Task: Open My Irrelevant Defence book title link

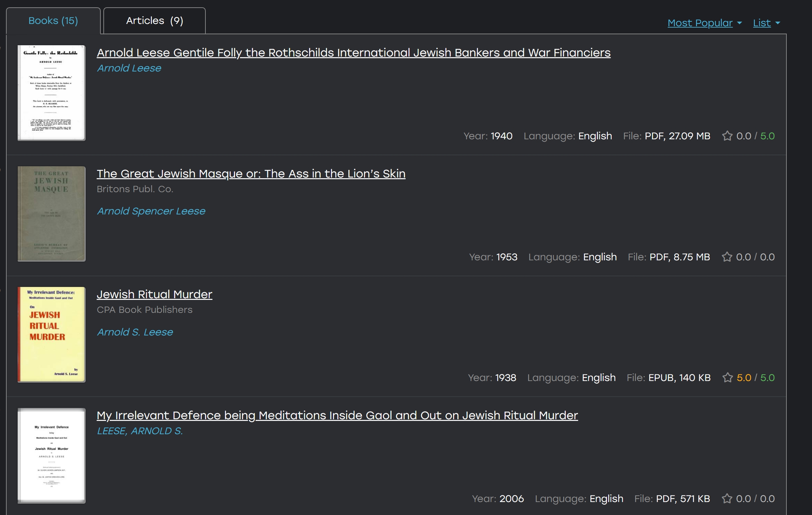Action: tap(337, 416)
